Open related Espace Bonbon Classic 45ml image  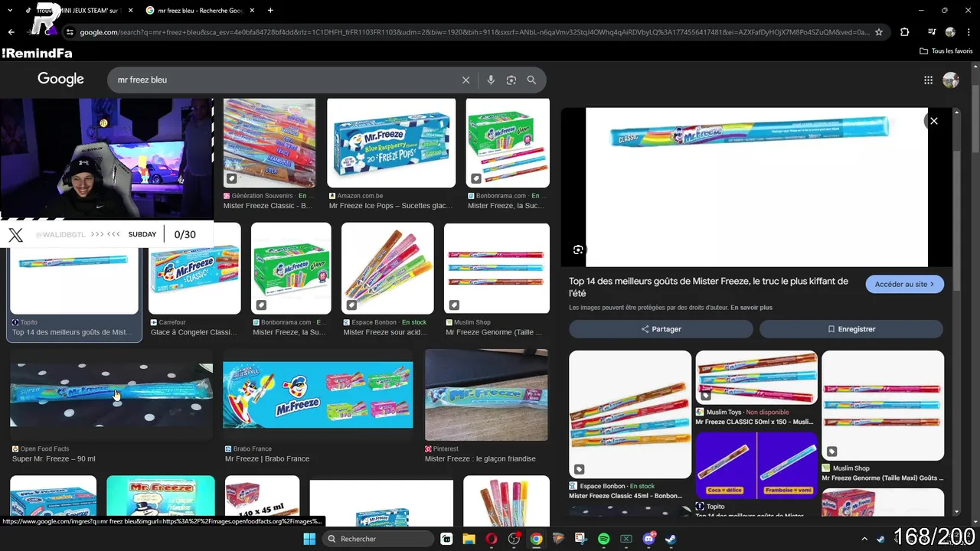point(630,414)
